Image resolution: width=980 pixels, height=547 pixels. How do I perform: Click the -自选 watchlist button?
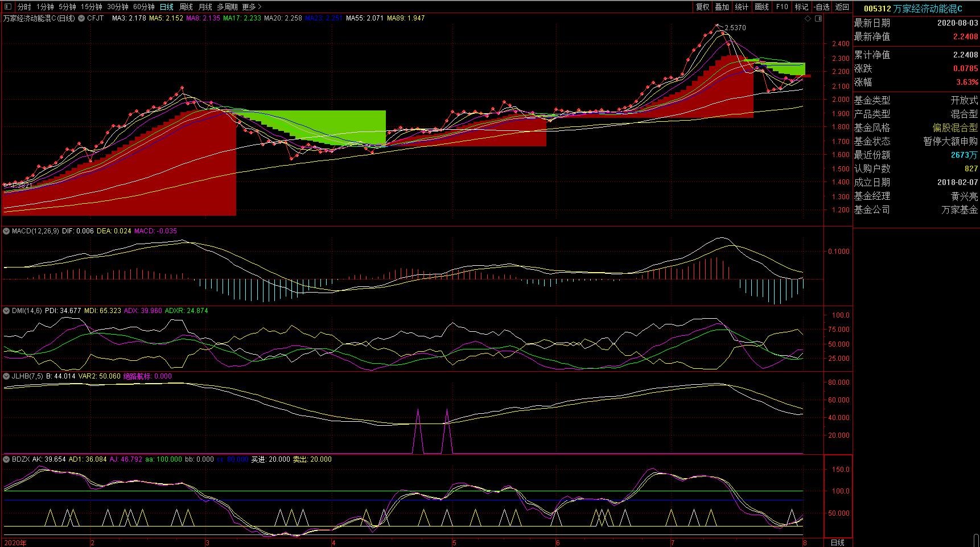click(822, 7)
